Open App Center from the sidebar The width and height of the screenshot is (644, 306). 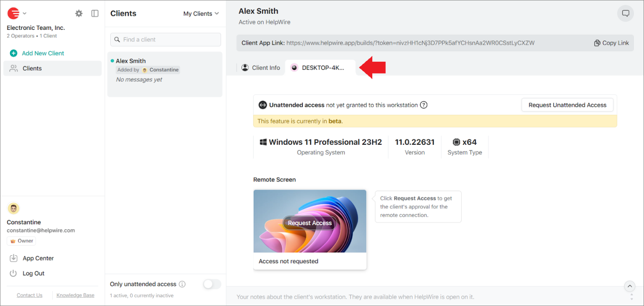[38, 258]
